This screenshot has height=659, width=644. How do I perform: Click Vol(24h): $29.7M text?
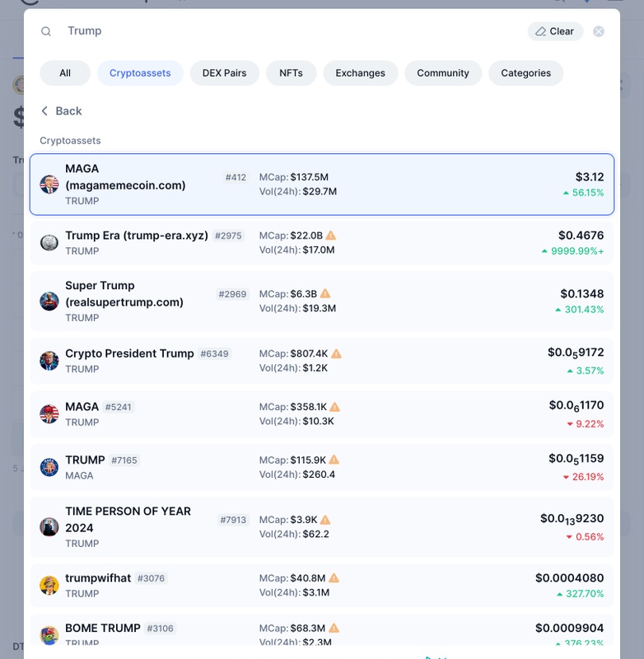[x=298, y=192]
